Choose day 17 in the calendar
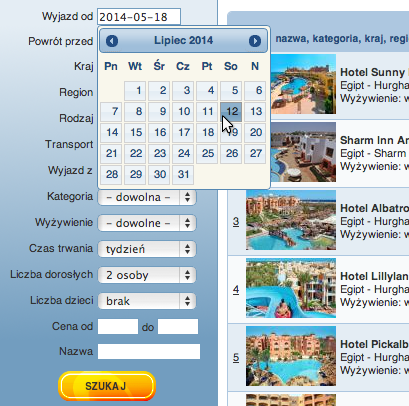This screenshot has height=406, width=409. (x=183, y=132)
